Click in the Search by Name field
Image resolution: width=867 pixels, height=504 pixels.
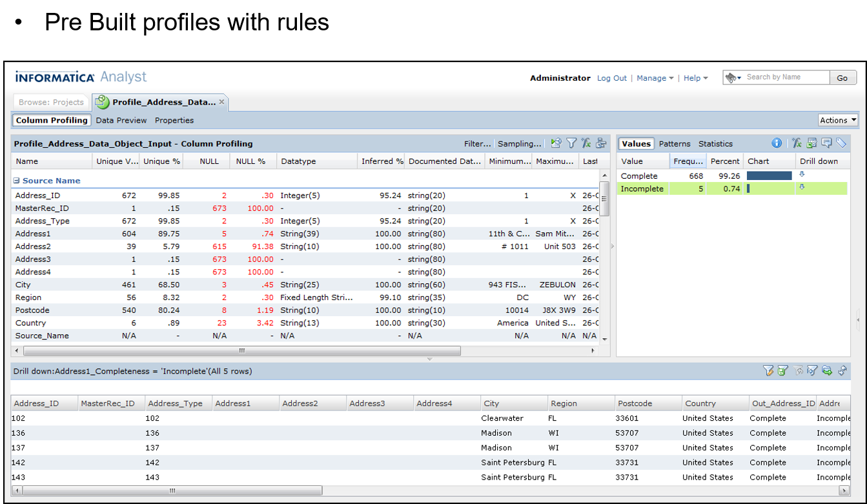coord(786,77)
